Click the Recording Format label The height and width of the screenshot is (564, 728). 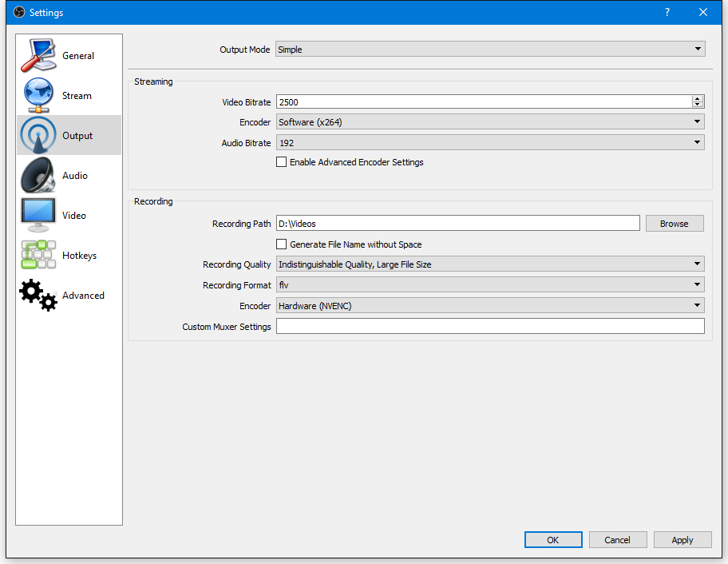237,285
